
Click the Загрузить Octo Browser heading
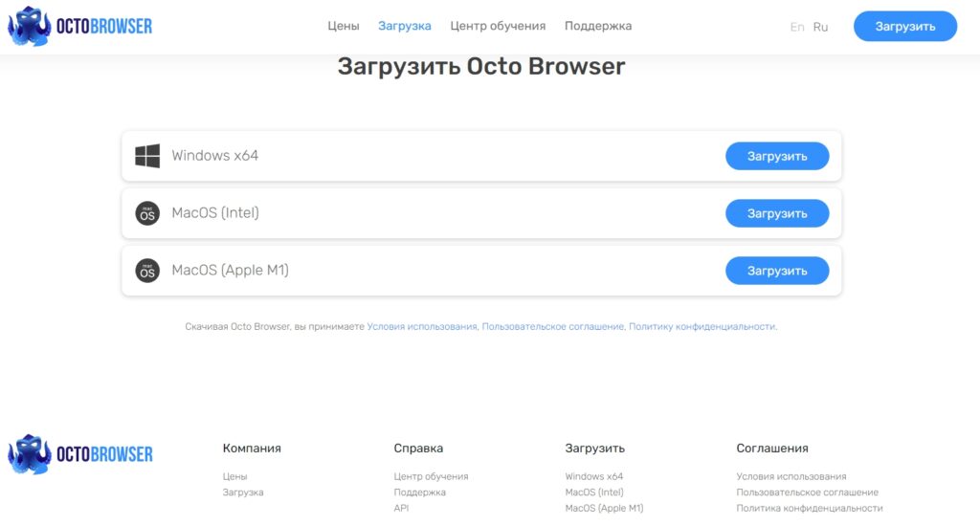[481, 67]
